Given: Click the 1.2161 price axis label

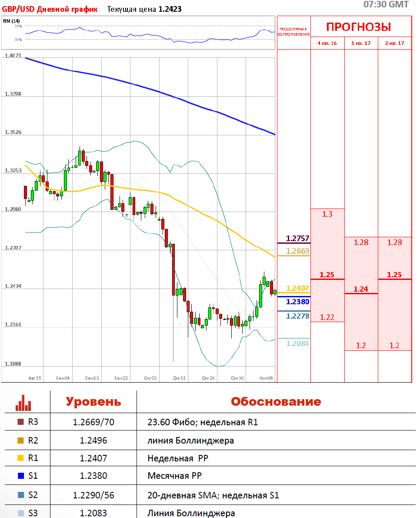Looking at the screenshot, I should (x=13, y=325).
